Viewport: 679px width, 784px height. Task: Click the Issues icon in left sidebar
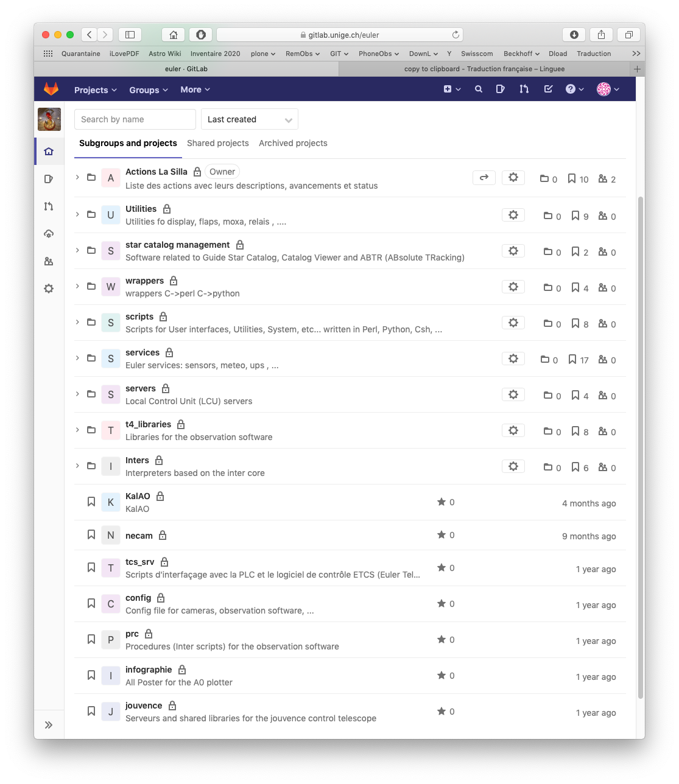click(x=49, y=179)
